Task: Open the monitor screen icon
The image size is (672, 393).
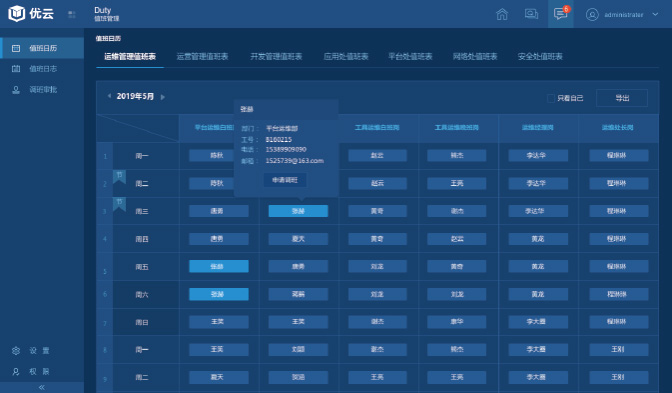Action: pyautogui.click(x=531, y=14)
